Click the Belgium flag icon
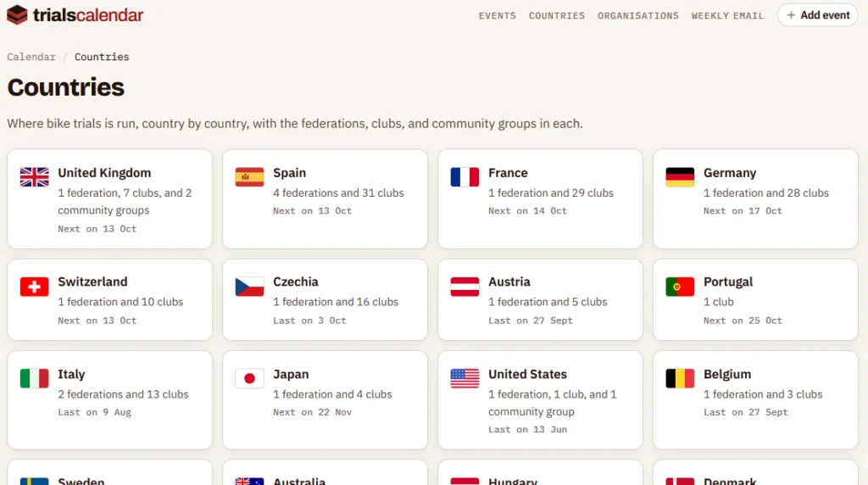Viewport: 868px width, 485px height. (x=681, y=379)
